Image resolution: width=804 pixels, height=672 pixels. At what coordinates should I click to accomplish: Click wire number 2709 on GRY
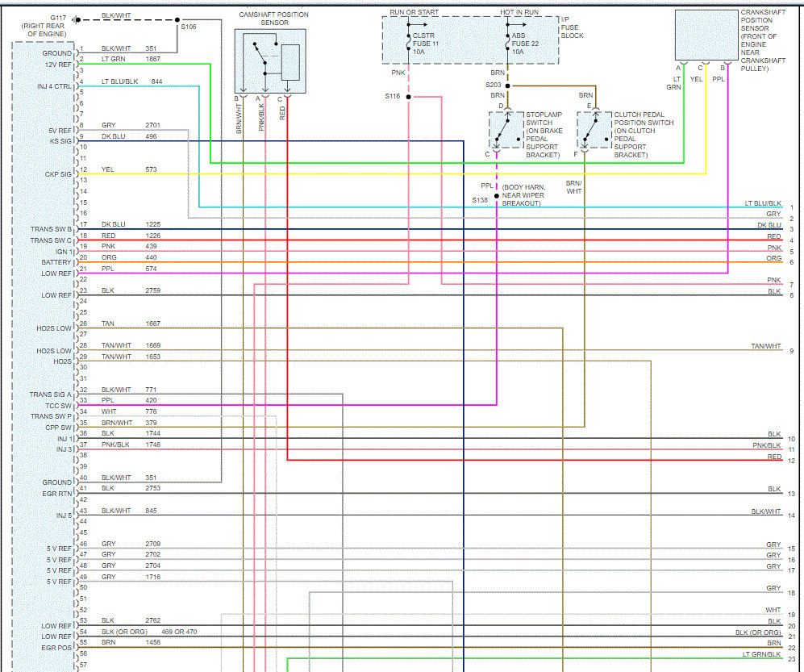pos(152,544)
